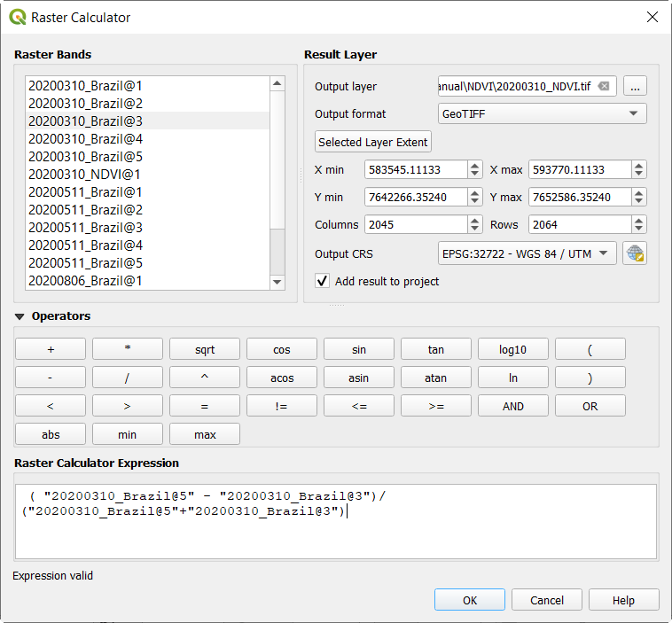Viewport: 672px width, 623px height.
Task: Insert the division operator
Action: [128, 378]
